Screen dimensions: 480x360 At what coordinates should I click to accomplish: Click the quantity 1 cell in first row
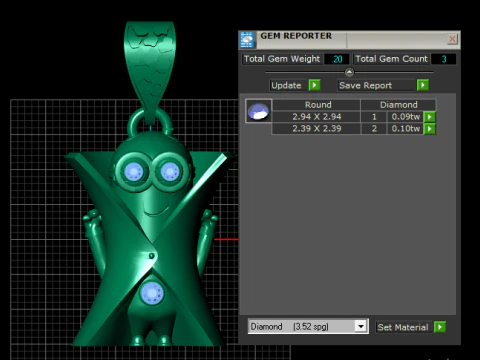374,117
